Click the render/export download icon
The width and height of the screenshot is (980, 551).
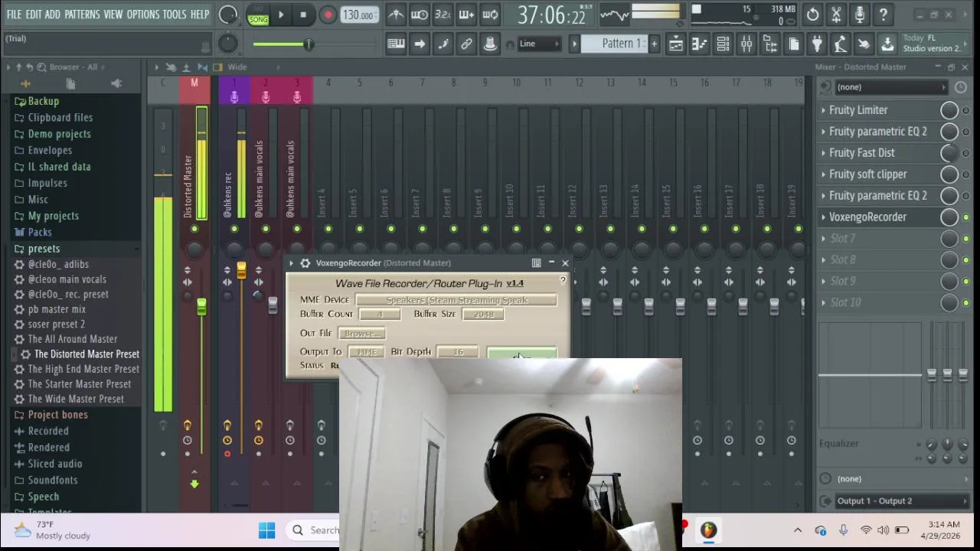coord(887,44)
